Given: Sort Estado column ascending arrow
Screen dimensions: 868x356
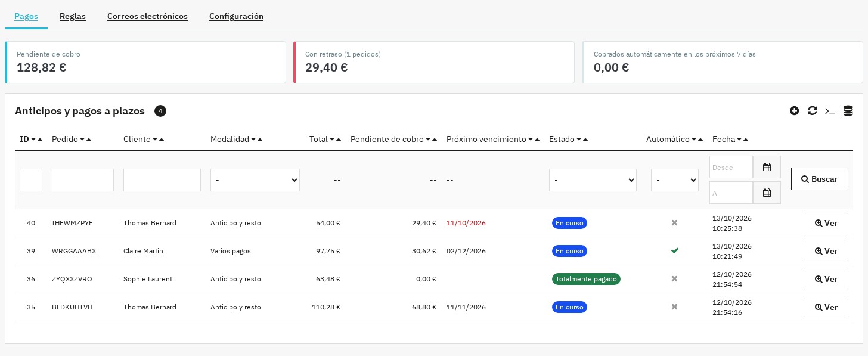Looking at the screenshot, I should [585, 140].
